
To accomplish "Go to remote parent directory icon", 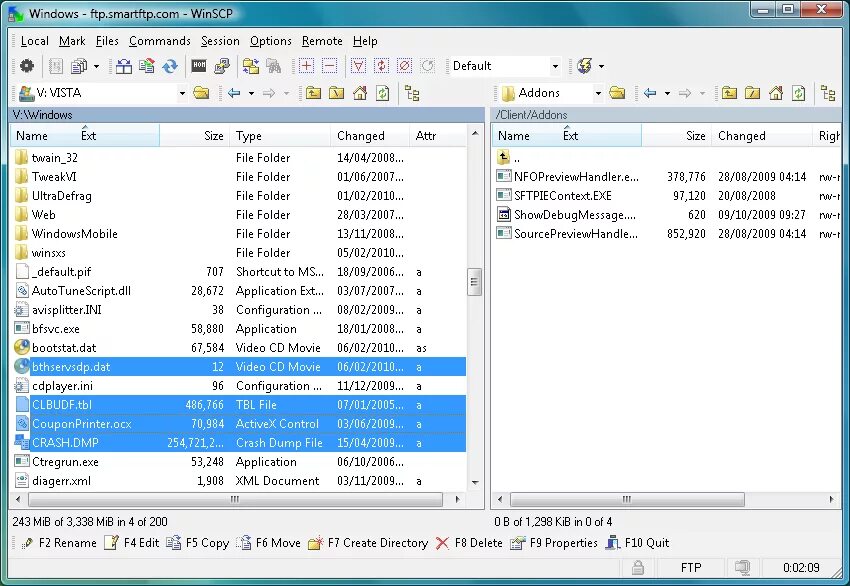I will [x=729, y=93].
